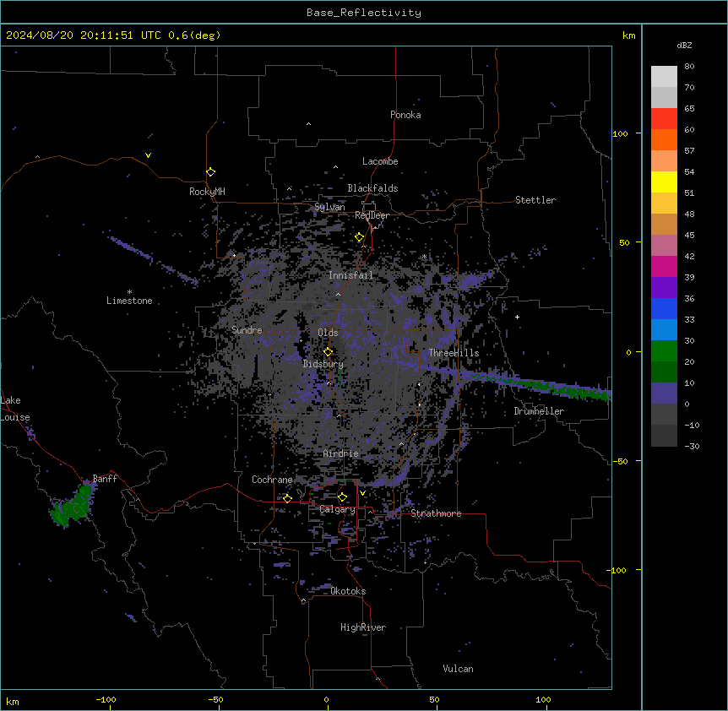Select the red 60-65 dBZ swatch

[664, 119]
